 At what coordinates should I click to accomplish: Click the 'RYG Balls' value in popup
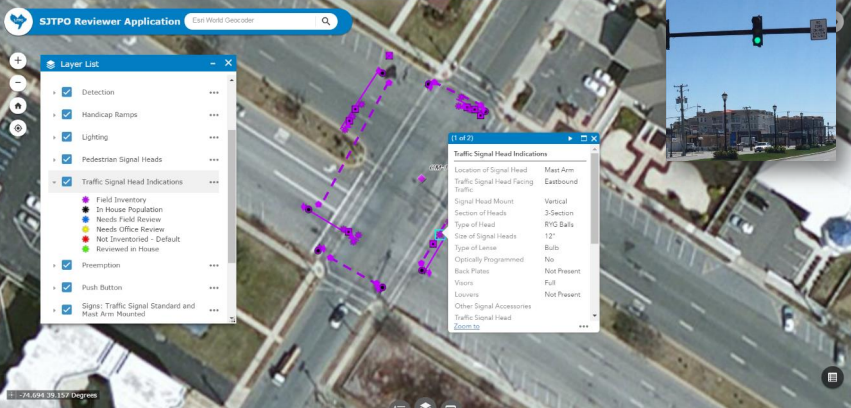(558, 225)
